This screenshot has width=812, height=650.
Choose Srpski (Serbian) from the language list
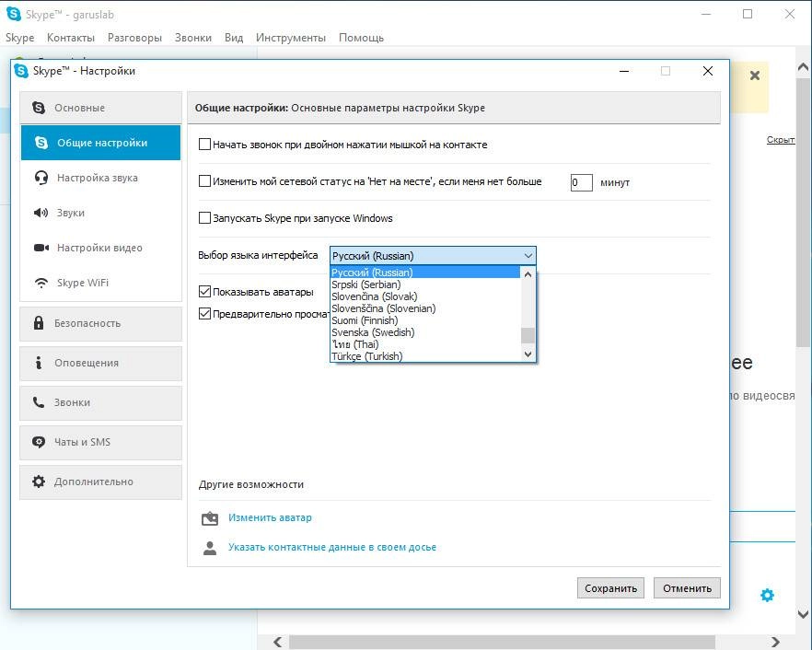(425, 284)
